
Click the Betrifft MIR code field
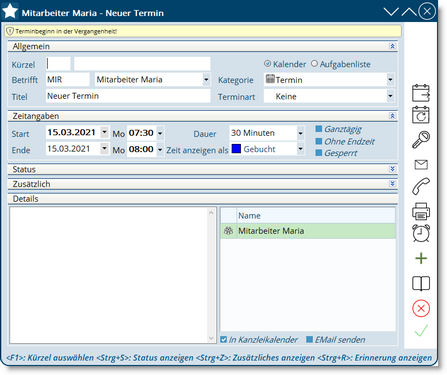click(x=68, y=80)
